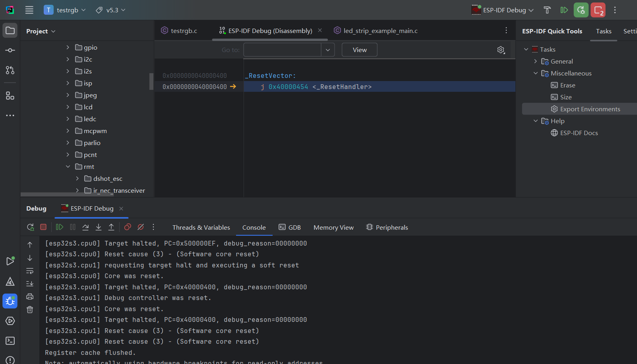Open debug toolbar more options
This screenshot has width=637, height=364.
click(x=153, y=227)
